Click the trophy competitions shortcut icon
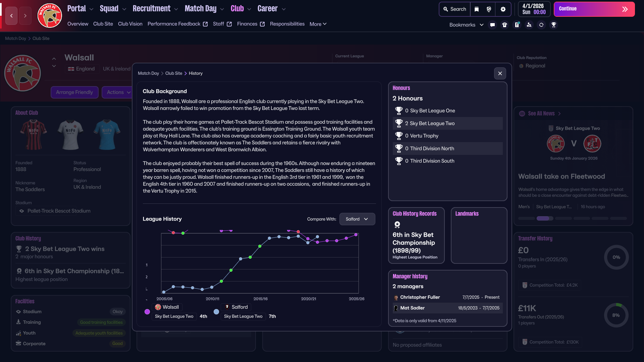This screenshot has height=362, width=644. 554,25
